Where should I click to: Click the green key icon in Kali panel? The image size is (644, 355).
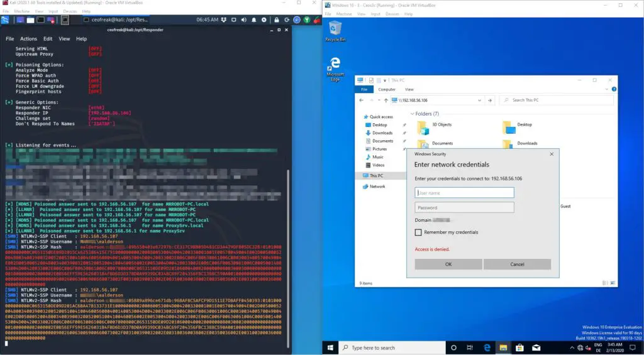[x=307, y=19]
